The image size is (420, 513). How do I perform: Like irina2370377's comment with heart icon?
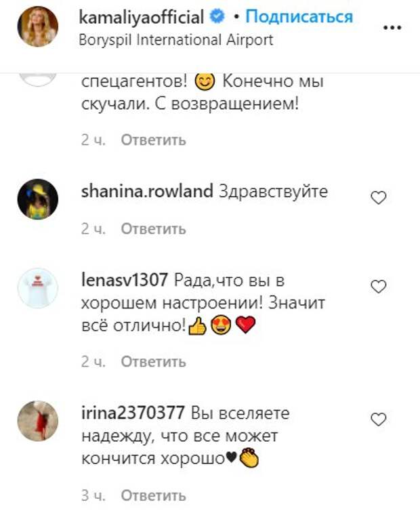coord(379,419)
